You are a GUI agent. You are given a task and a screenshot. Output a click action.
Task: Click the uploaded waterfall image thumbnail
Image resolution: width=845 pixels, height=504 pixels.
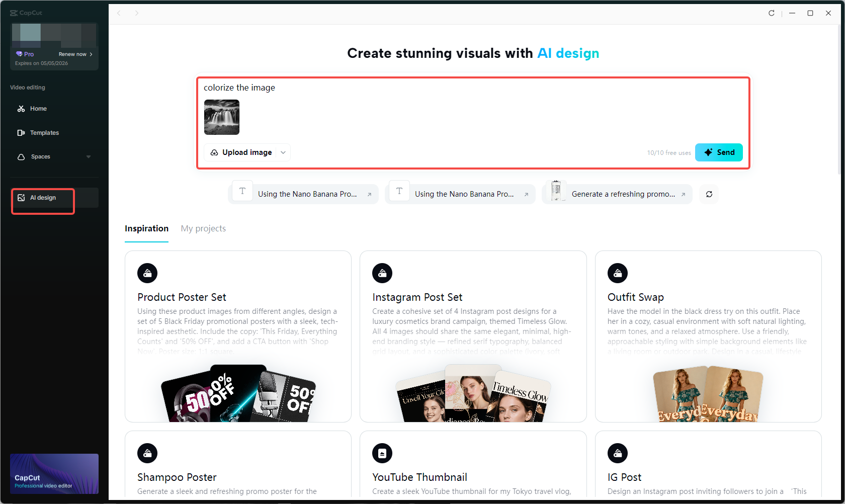pyautogui.click(x=221, y=117)
